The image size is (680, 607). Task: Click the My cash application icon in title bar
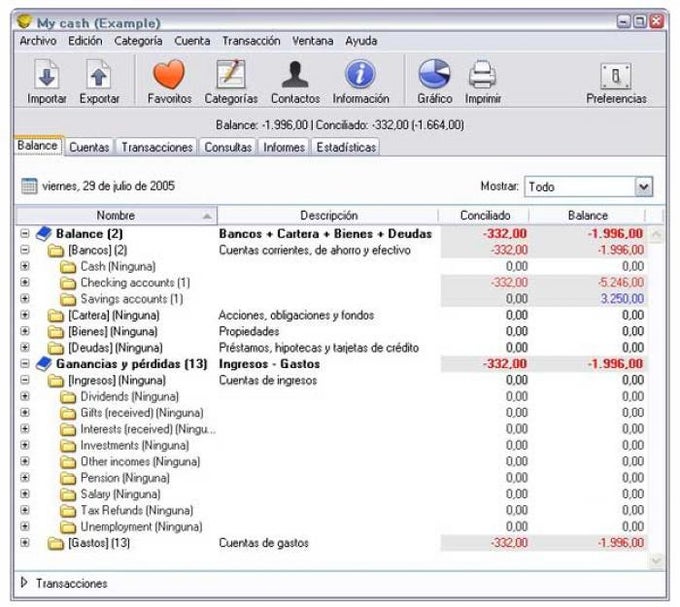(x=25, y=21)
